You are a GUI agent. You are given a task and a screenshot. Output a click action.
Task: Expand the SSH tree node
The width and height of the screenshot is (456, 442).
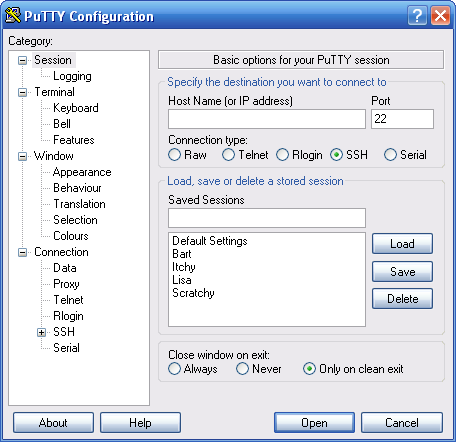pos(41,332)
